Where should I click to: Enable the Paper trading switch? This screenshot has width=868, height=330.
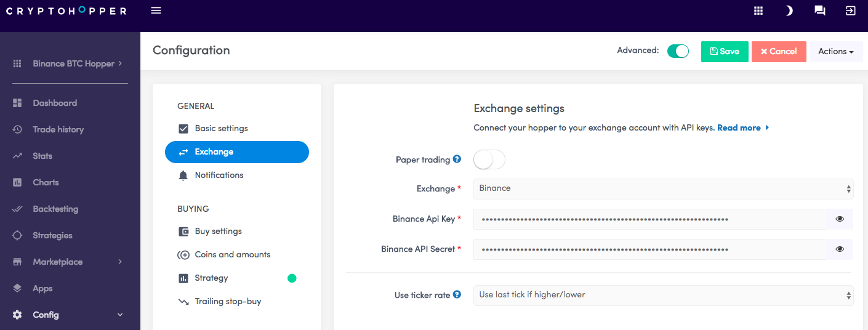point(489,160)
